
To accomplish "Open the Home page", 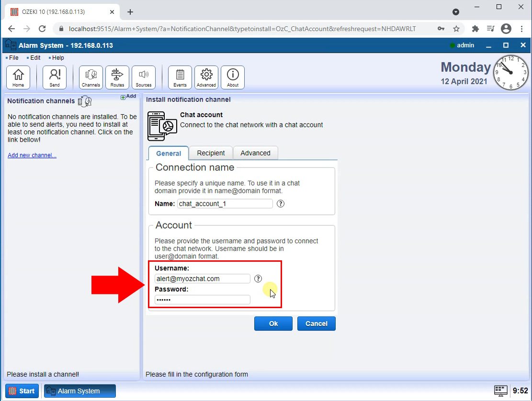I will point(18,77).
